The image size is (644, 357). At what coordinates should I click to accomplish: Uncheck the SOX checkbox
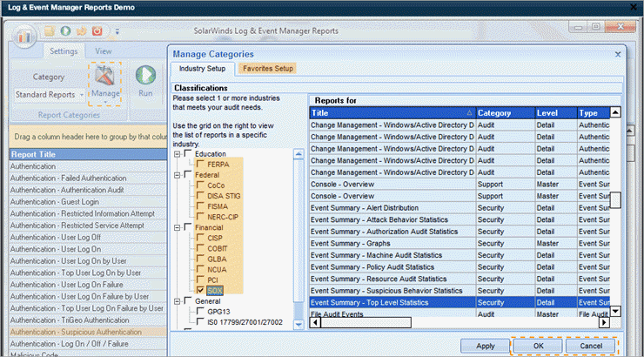click(x=201, y=289)
